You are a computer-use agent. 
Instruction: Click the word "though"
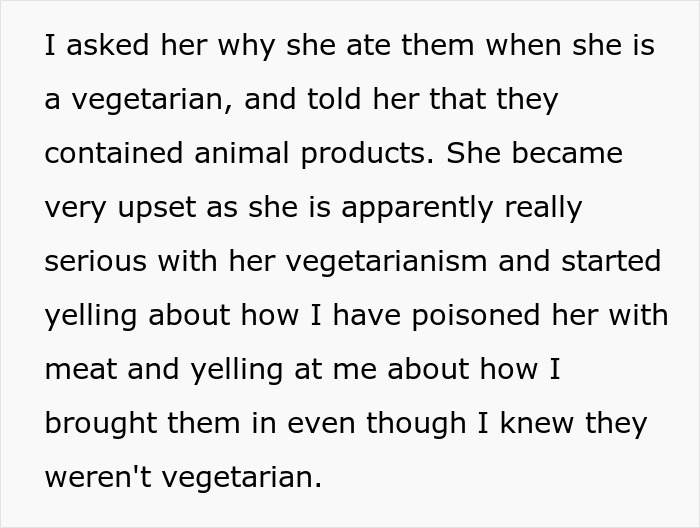[416, 423]
